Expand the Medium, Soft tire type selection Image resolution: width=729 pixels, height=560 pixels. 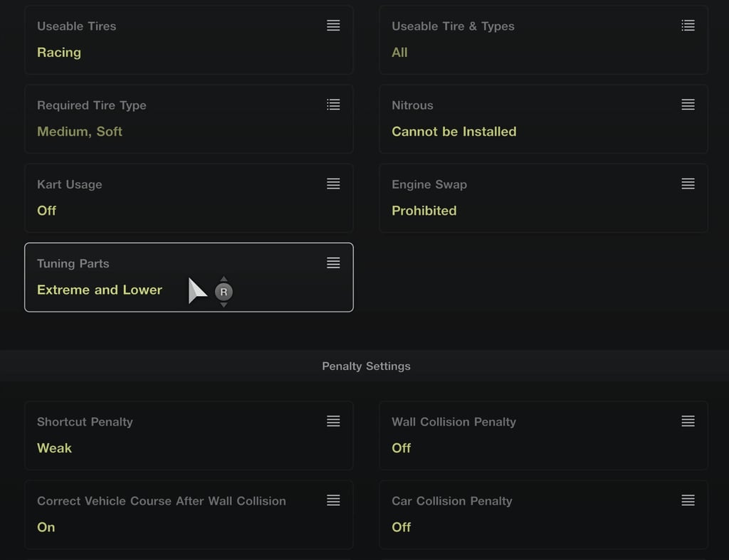80,132
